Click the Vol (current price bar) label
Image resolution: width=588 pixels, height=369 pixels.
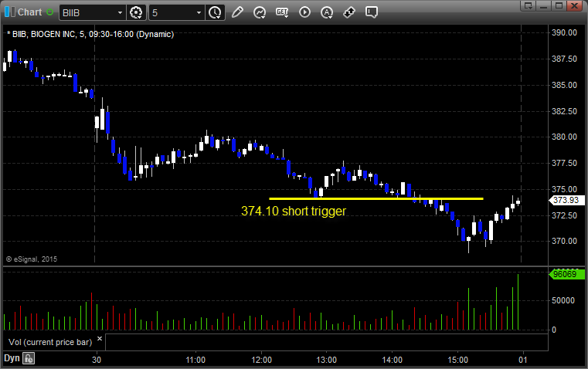(x=50, y=342)
